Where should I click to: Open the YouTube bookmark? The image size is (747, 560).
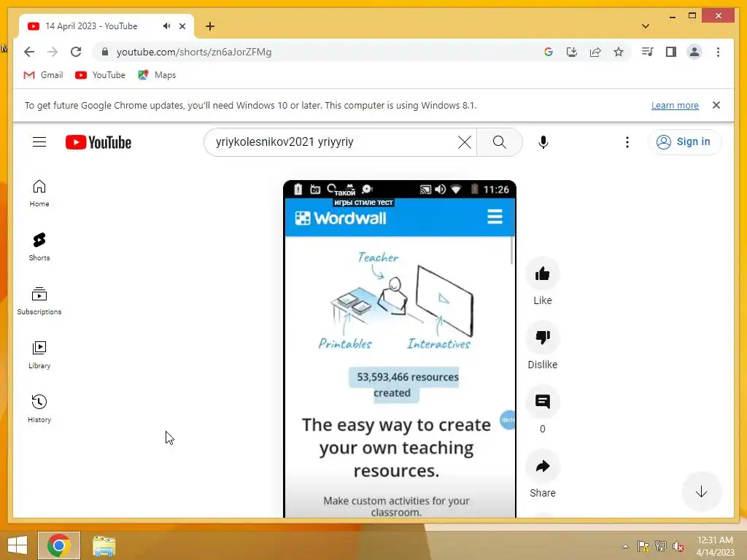pos(100,75)
